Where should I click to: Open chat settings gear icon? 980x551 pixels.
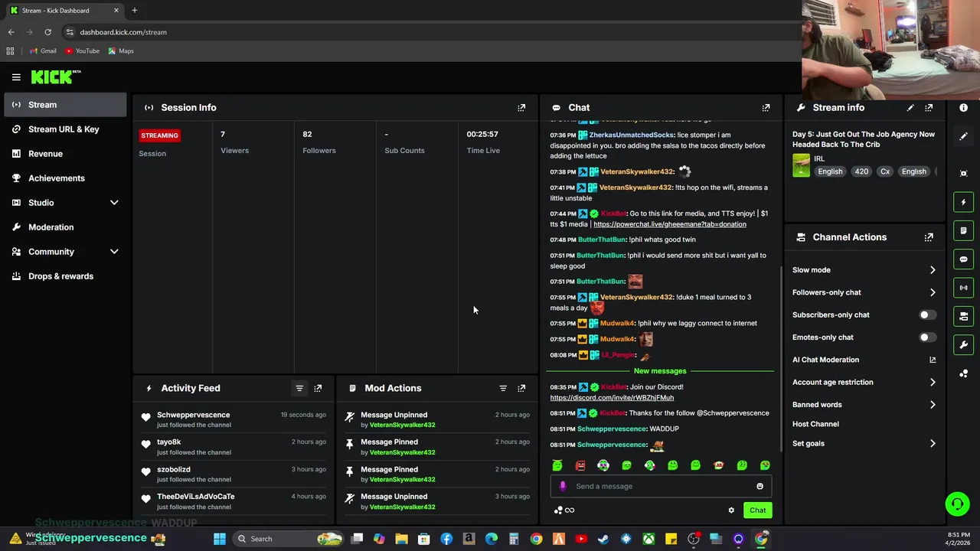tap(731, 510)
